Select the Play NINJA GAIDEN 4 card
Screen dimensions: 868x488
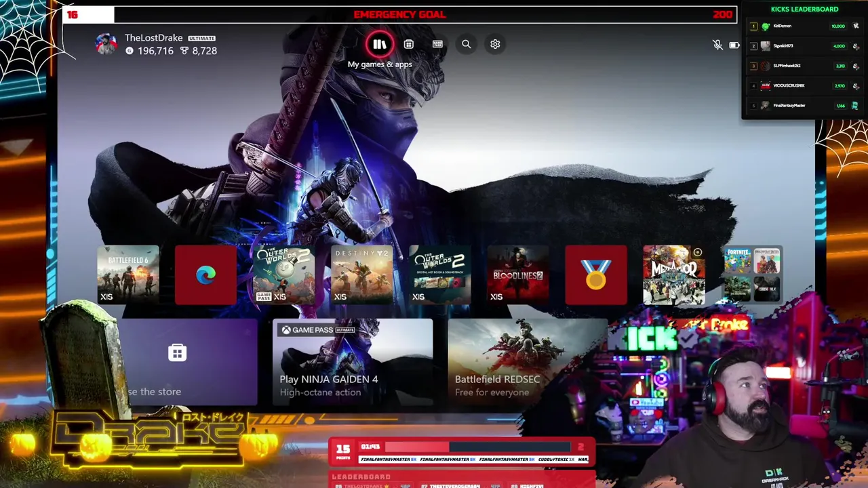353,362
